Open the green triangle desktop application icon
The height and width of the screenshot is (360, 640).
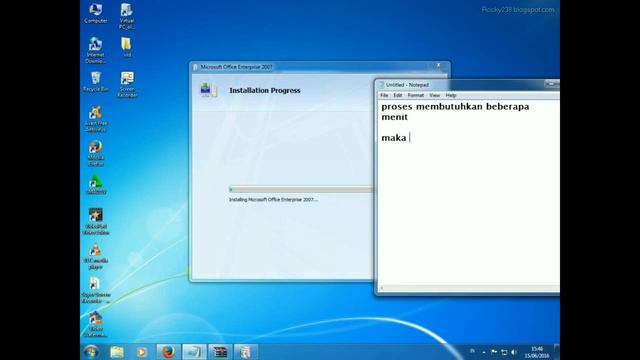96,184
